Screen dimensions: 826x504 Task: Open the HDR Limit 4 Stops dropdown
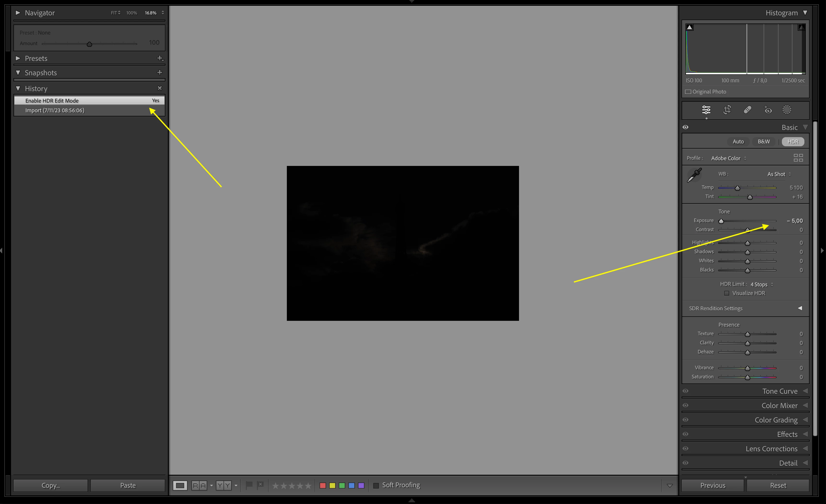(x=761, y=284)
